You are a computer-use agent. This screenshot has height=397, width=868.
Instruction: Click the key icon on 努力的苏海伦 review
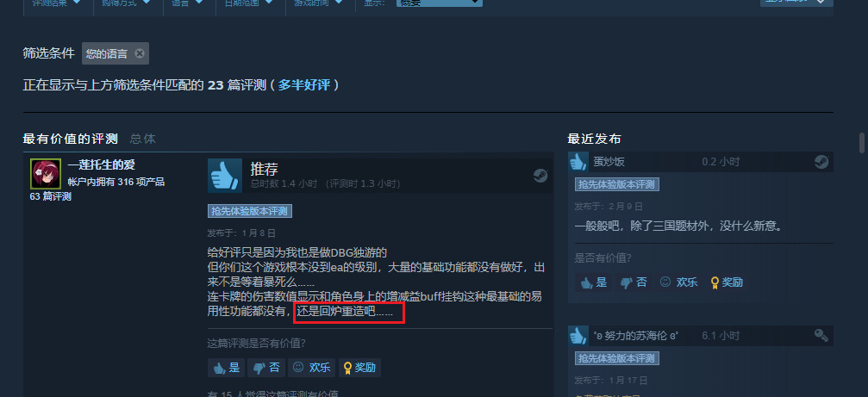tap(821, 335)
